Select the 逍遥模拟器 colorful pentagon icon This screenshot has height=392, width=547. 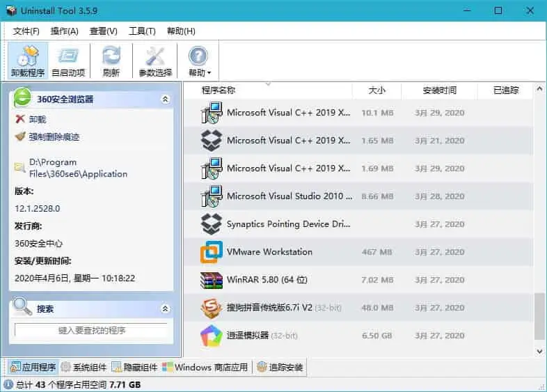pos(212,336)
